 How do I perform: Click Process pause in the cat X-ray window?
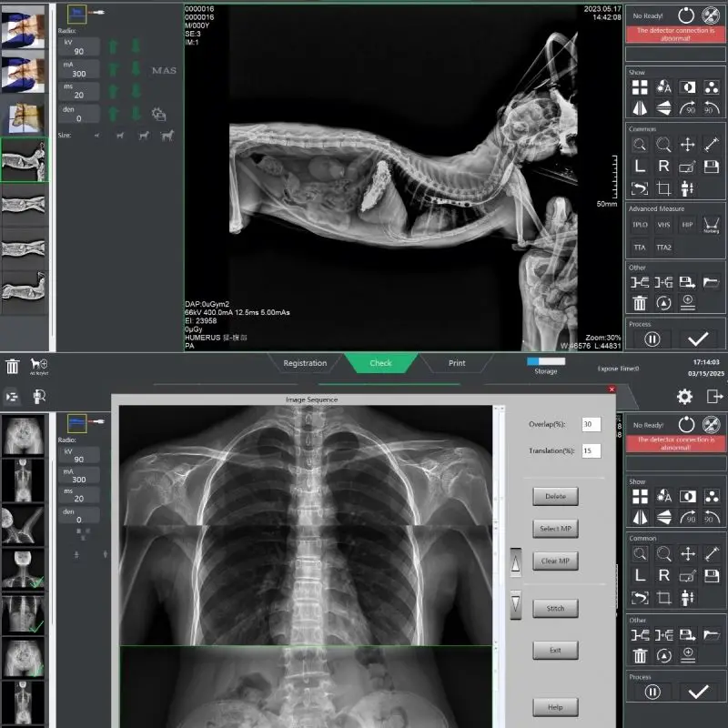[x=652, y=339]
